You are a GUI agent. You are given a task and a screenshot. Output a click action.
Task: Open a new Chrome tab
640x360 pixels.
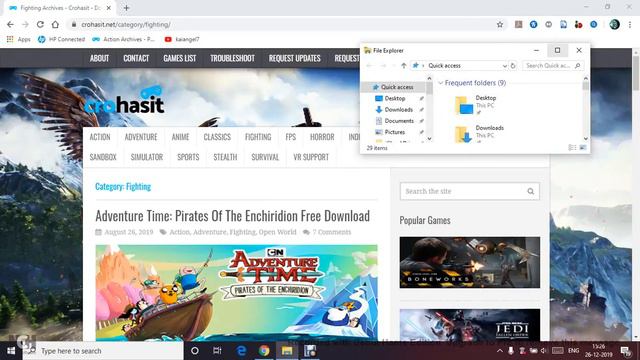[126, 8]
